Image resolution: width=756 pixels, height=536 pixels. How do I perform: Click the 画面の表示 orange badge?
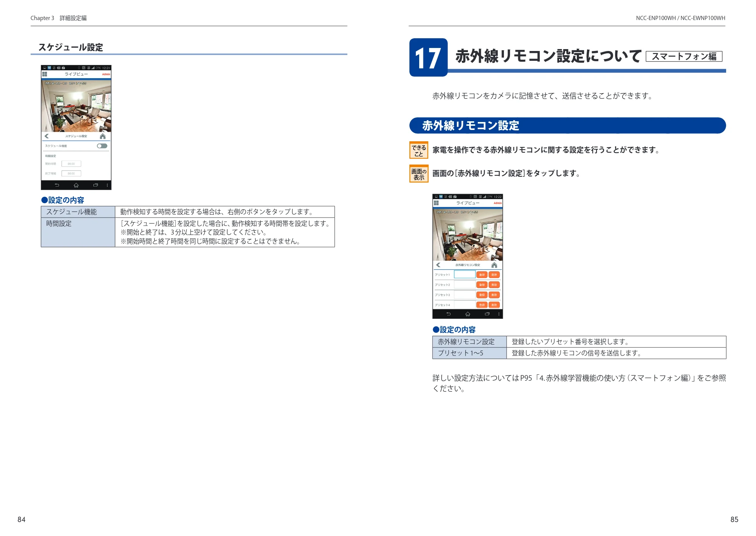point(419,174)
